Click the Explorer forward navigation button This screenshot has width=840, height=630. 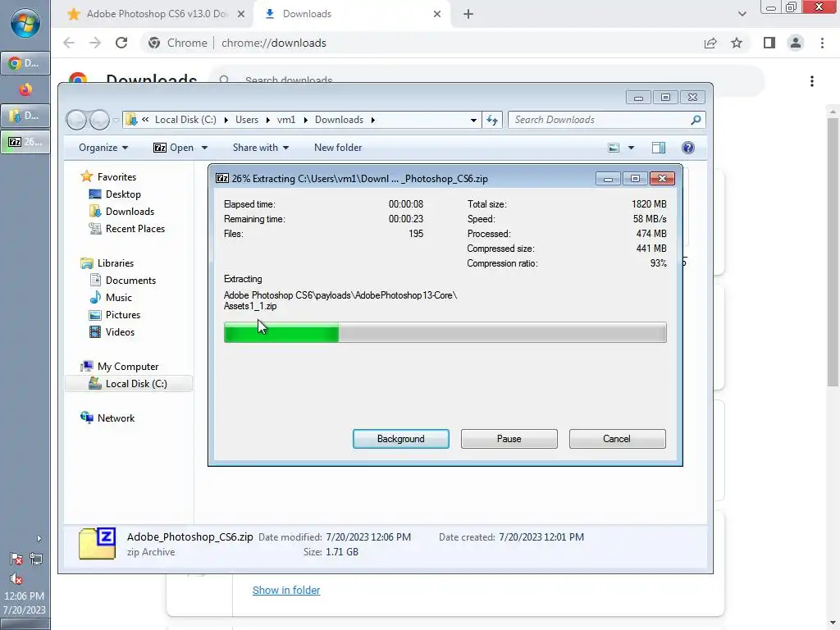[99, 120]
